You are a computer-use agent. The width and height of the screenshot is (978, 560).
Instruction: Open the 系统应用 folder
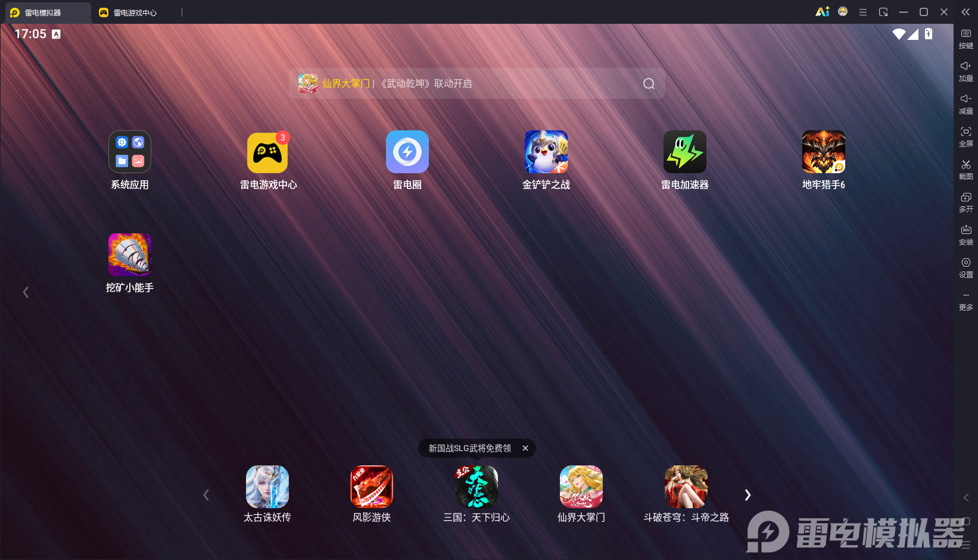pos(130,152)
